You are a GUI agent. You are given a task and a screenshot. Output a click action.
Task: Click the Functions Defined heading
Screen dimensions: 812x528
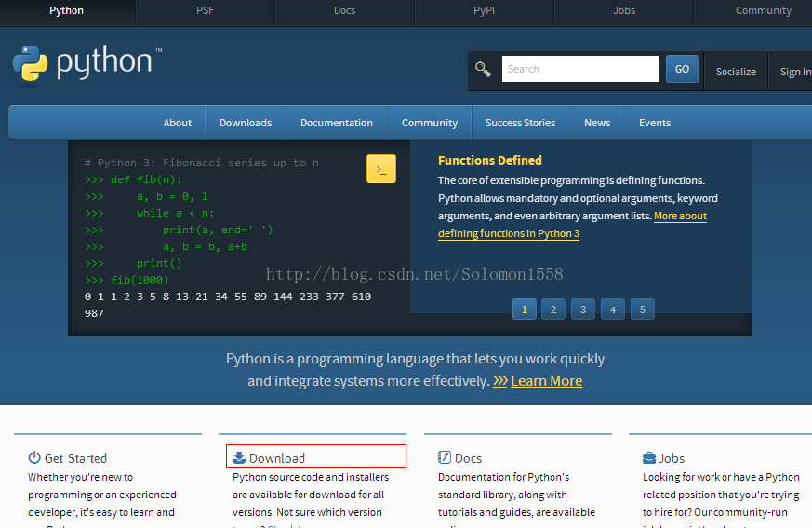tap(490, 161)
